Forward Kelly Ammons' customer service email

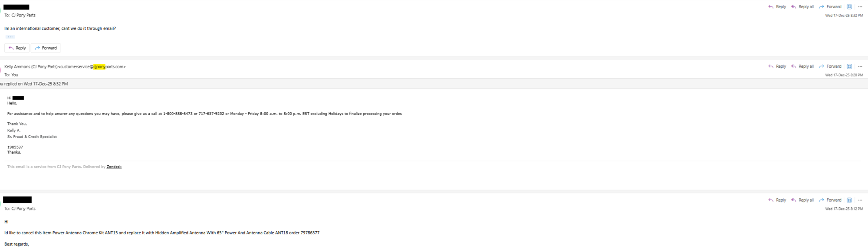tap(830, 66)
